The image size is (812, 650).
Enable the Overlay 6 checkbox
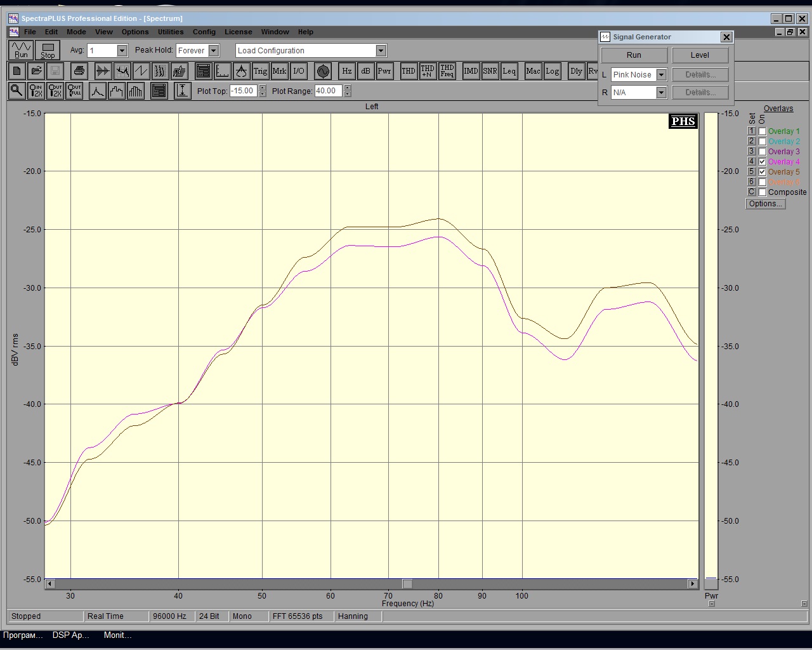click(x=762, y=182)
